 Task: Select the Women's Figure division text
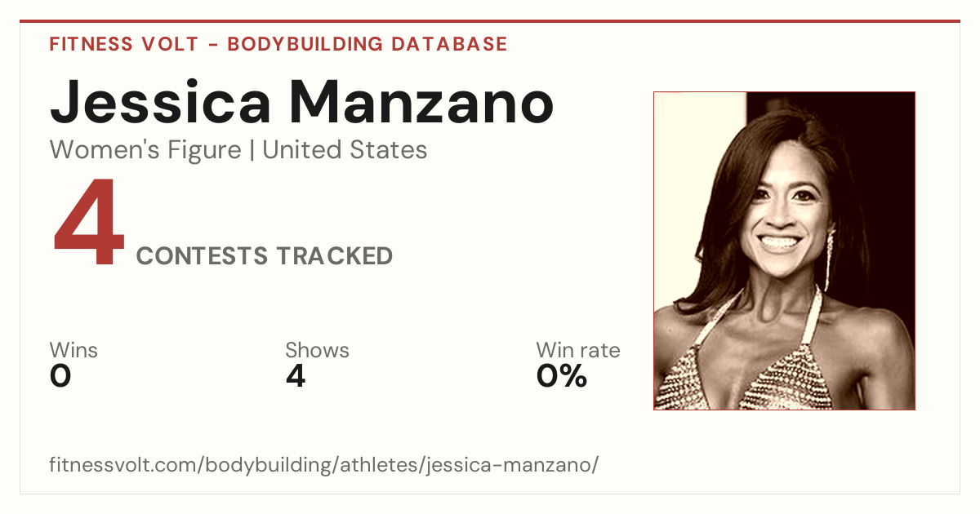tap(145, 150)
